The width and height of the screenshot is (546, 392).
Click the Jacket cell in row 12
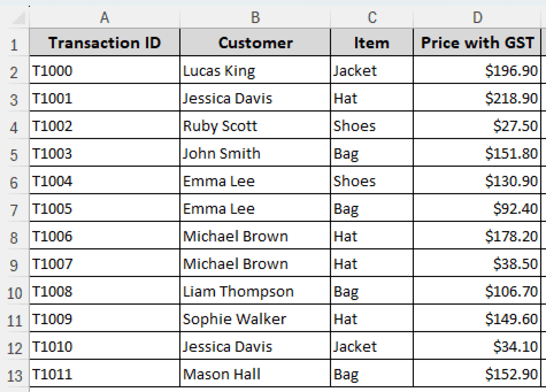[x=372, y=346]
